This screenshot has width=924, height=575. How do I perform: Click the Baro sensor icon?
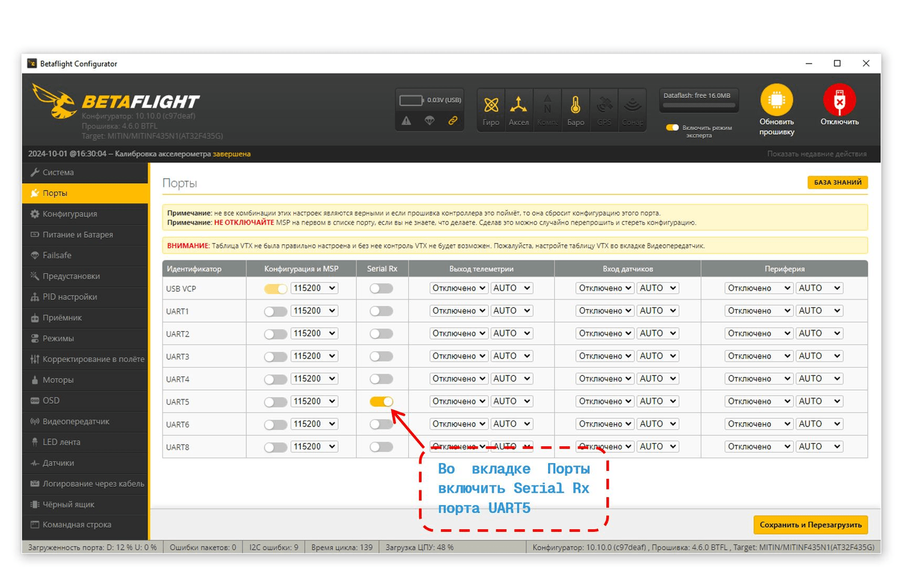tap(575, 105)
